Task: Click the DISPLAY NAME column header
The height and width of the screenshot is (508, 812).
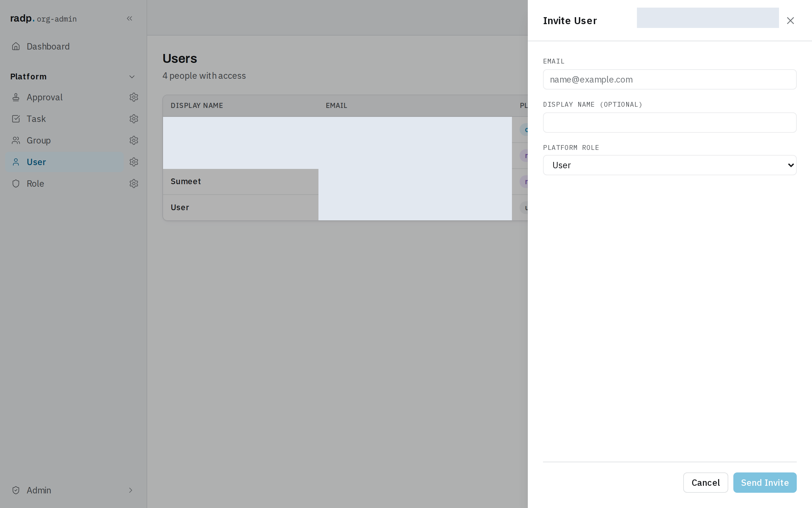Action: [197, 105]
